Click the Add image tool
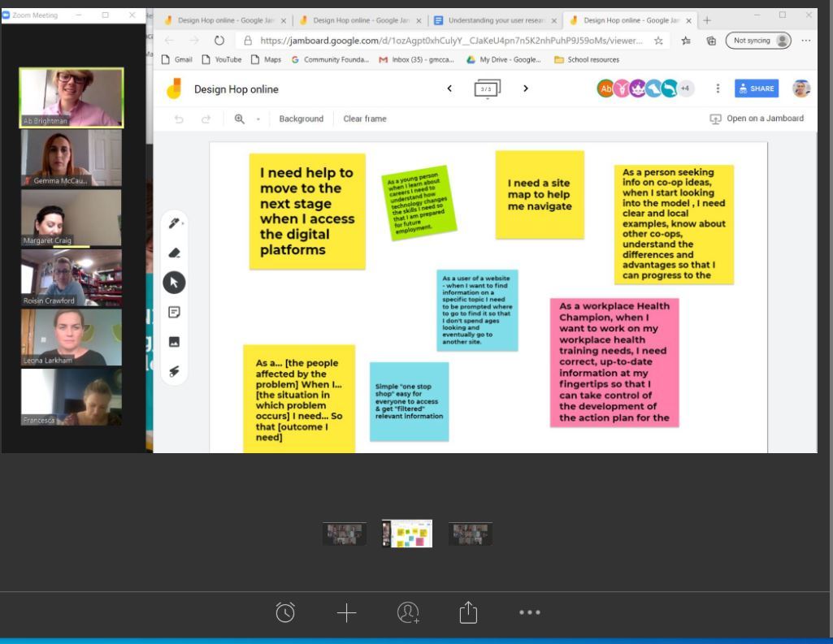Viewport: 833px width, 644px height. coord(174,342)
